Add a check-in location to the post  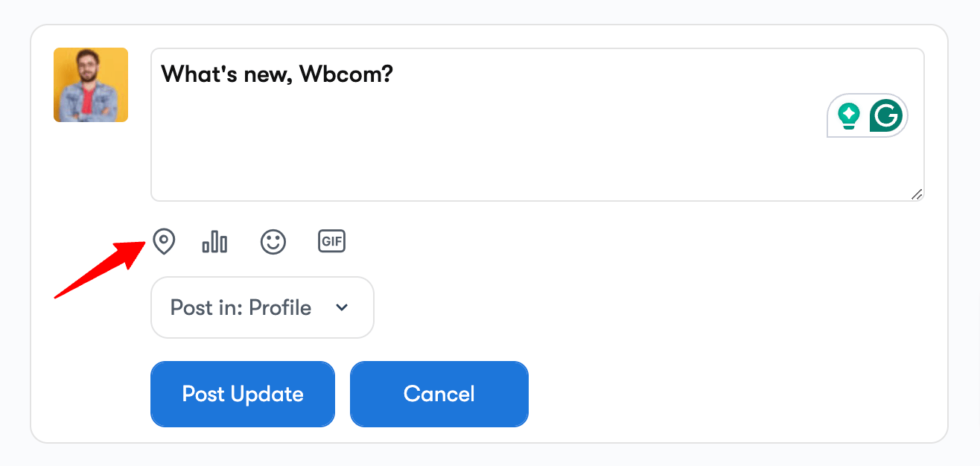(164, 241)
